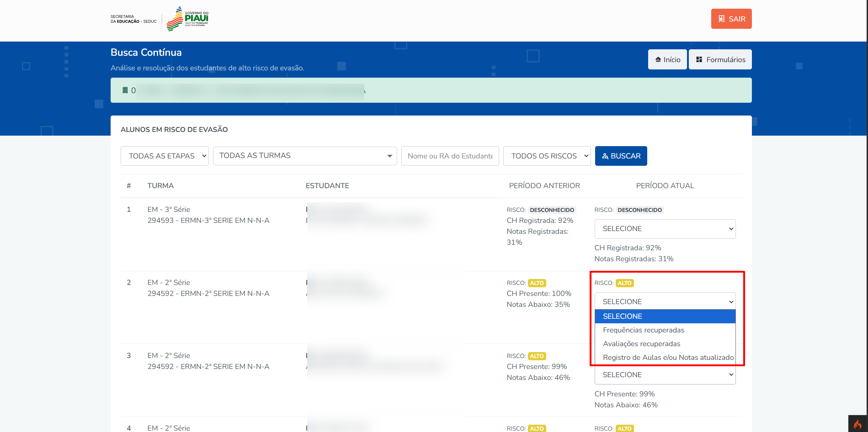Screen dimensions: 868x432
Task: Click the building icon in green banner
Action: tap(125, 90)
